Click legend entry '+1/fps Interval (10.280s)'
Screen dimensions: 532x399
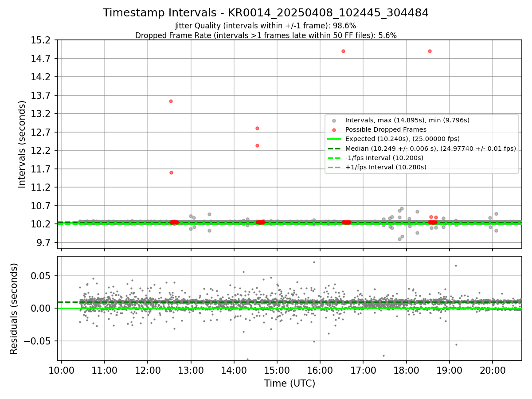point(386,167)
